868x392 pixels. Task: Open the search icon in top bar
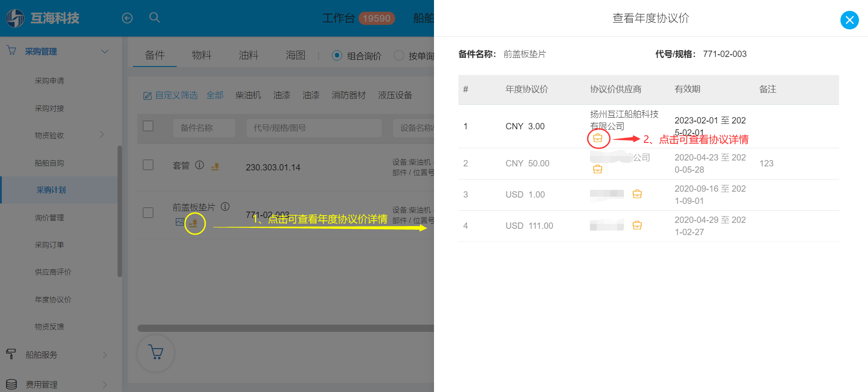[155, 18]
